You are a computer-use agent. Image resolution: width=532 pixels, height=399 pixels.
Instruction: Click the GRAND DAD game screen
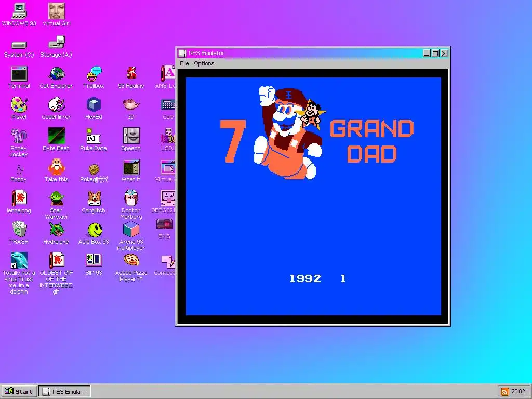[313, 196]
